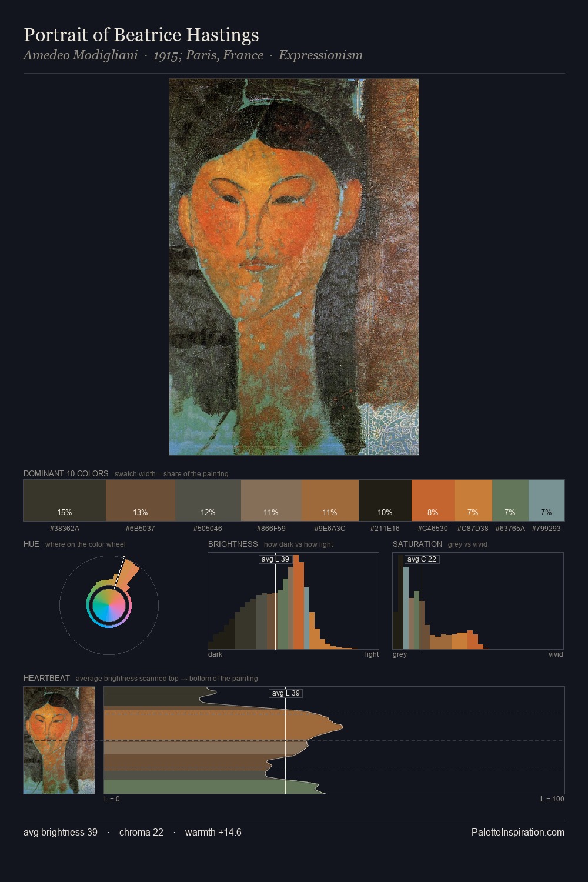Click the 'DOMINANT 10 COLORS' heading
Screen dimensions: 588x882
pos(66,473)
